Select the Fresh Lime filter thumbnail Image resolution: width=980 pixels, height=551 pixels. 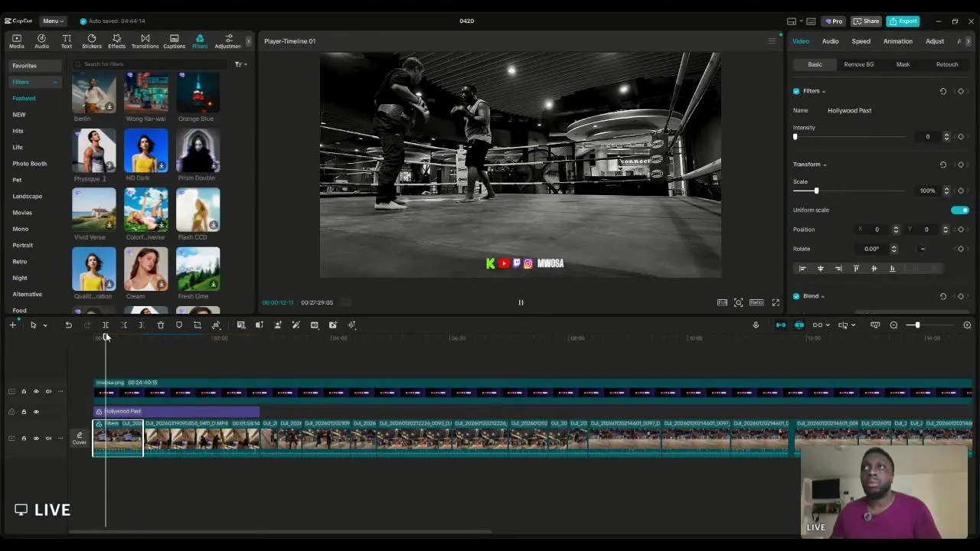(x=198, y=269)
